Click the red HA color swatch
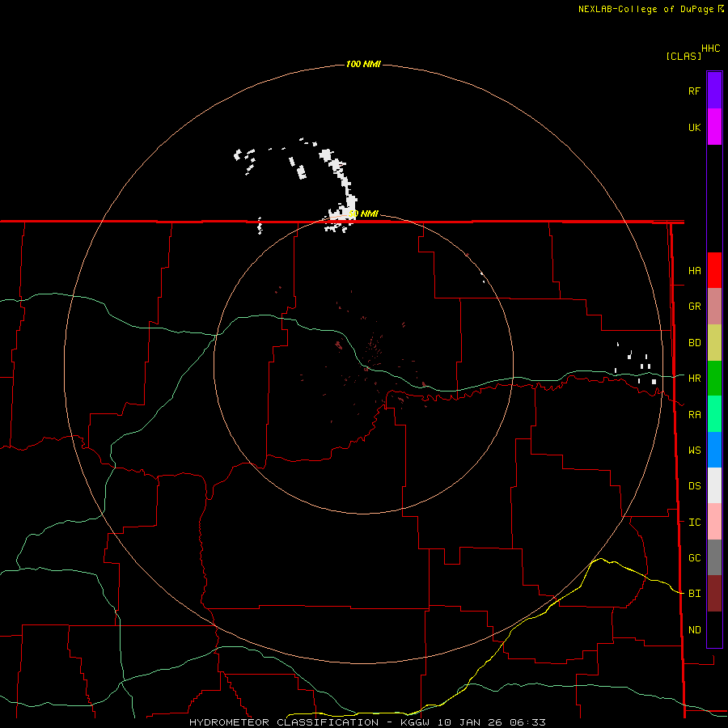The image size is (728, 728). coord(714,270)
